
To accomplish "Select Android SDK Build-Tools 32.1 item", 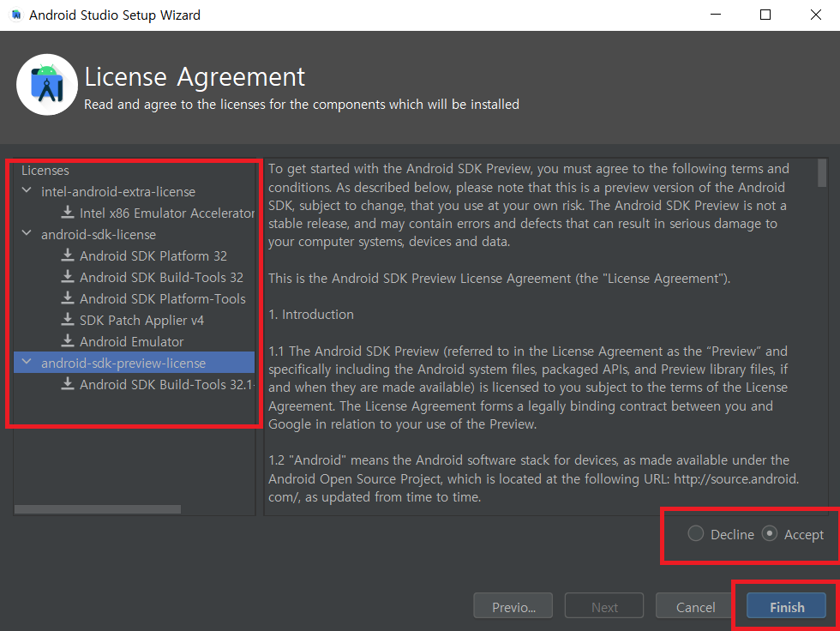I will point(167,385).
